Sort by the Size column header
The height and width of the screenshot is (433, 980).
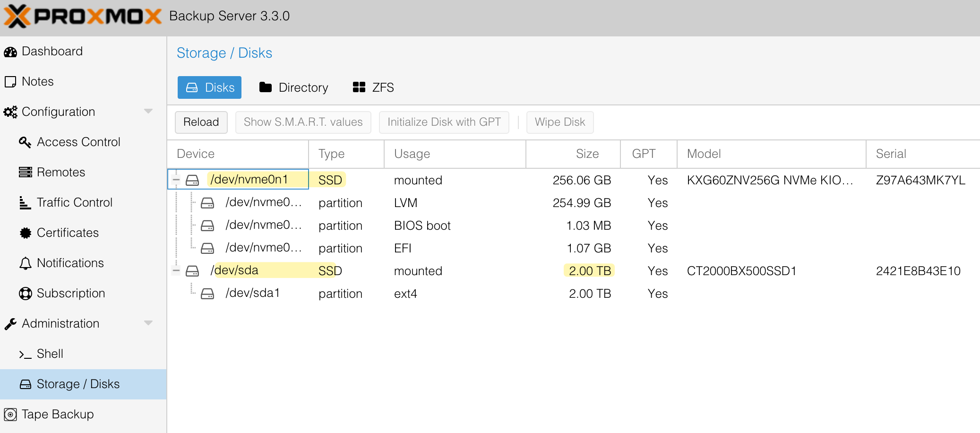(x=587, y=154)
